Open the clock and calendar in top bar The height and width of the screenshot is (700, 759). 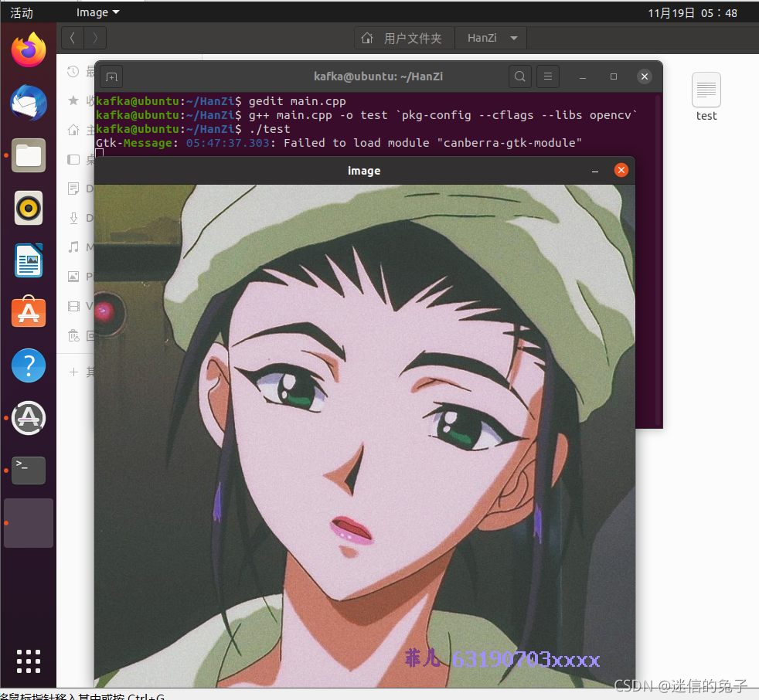tap(693, 13)
